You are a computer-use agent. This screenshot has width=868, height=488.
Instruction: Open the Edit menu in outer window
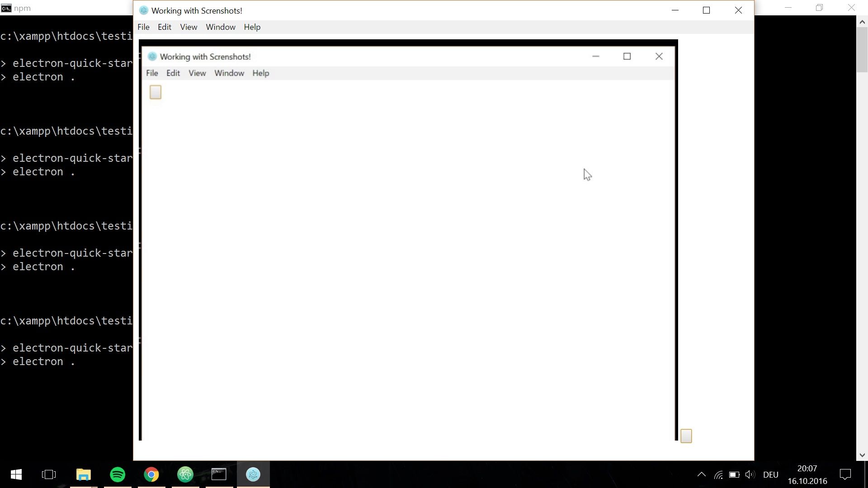point(165,27)
